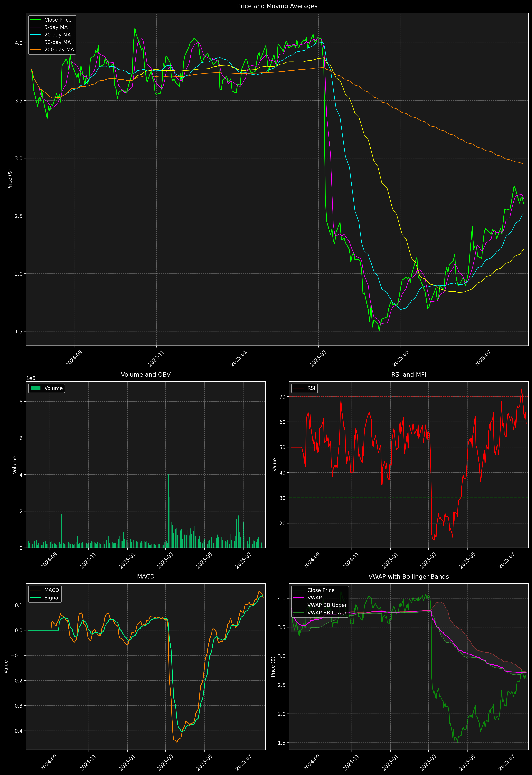Click the magenta line swatch beside '5-day MA'
The image size is (532, 775).
pos(36,27)
